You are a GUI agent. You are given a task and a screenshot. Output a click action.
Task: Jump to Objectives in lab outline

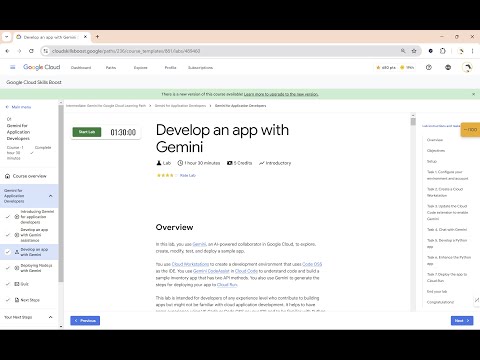pos(436,151)
